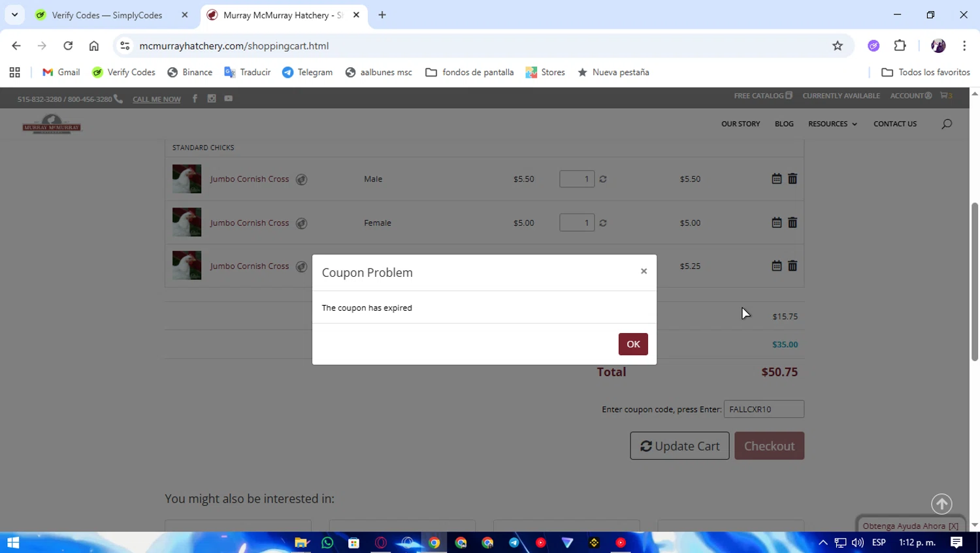Open the Contact Us page

click(895, 124)
